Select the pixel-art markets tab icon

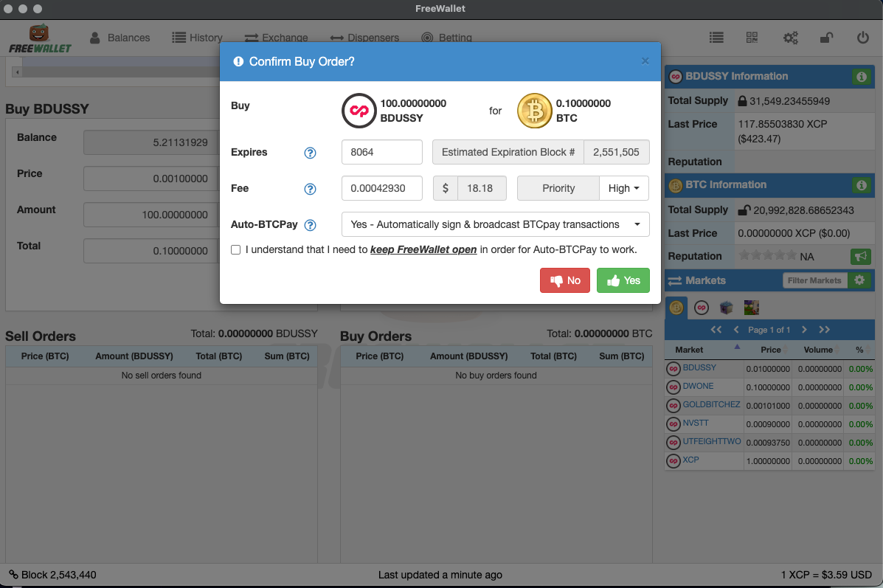pyautogui.click(x=751, y=308)
